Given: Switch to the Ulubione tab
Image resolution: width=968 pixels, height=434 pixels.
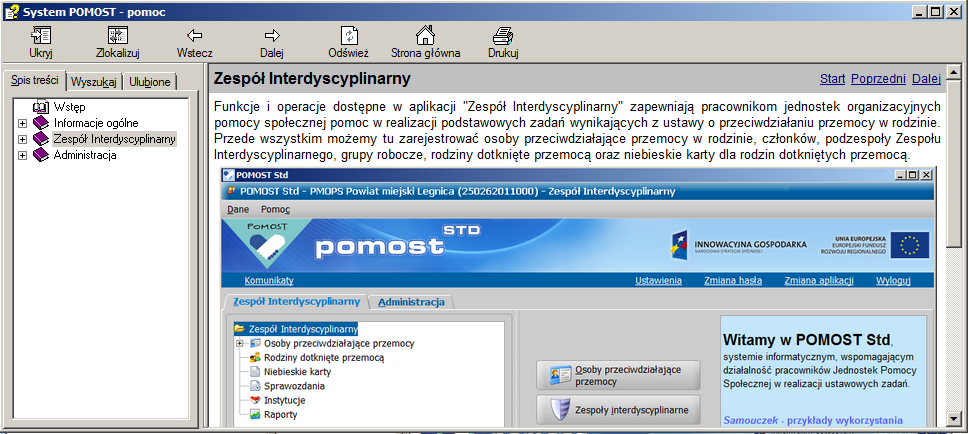Looking at the screenshot, I should pos(149,81).
